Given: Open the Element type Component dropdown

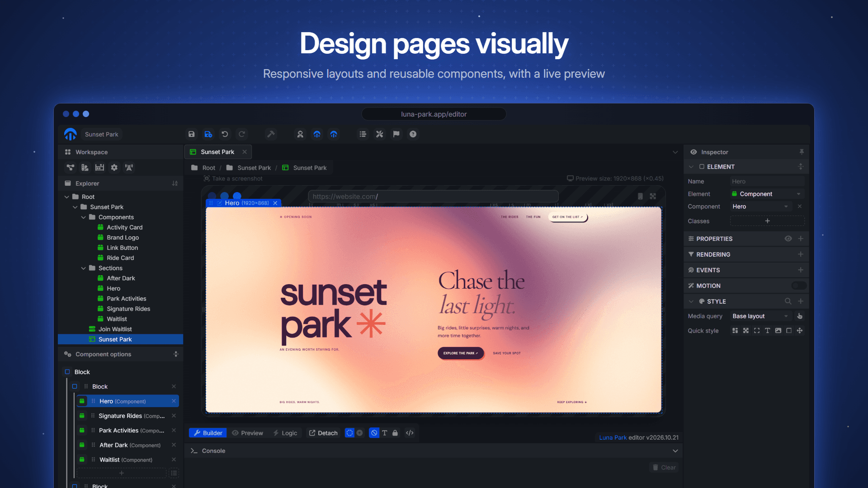Looking at the screenshot, I should (x=767, y=194).
